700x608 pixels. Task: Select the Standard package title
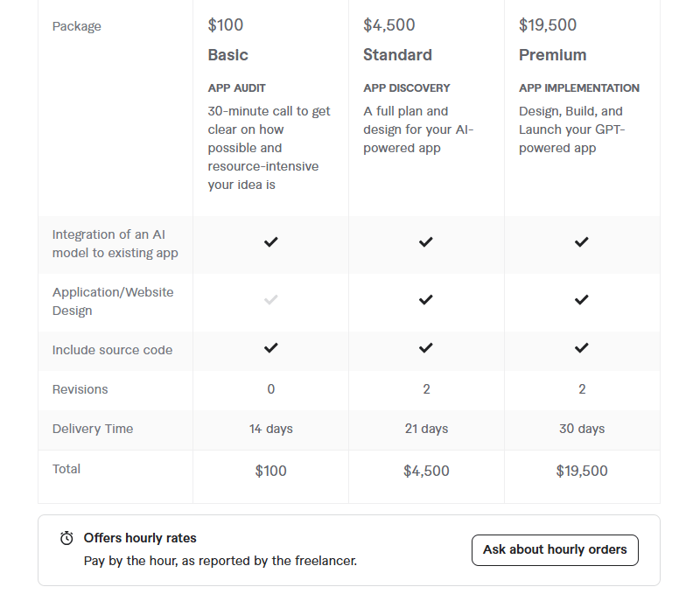(397, 55)
